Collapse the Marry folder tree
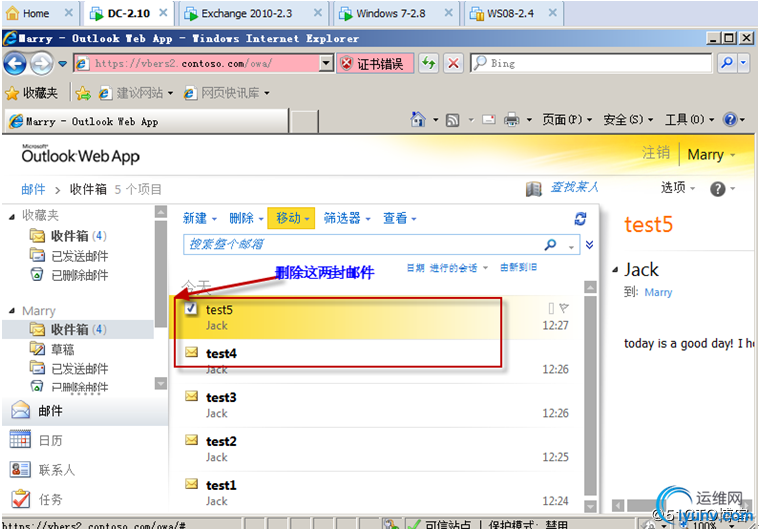 click(x=12, y=311)
